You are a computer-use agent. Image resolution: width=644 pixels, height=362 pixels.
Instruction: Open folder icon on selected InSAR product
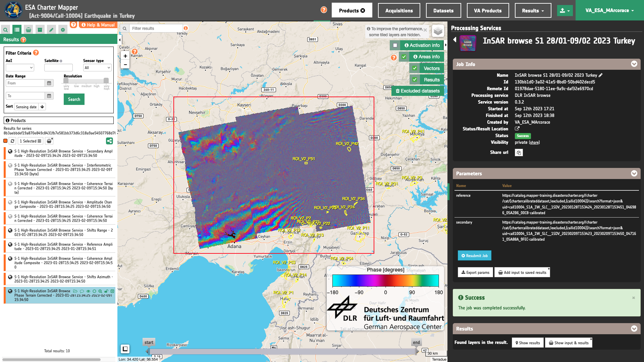(75, 291)
